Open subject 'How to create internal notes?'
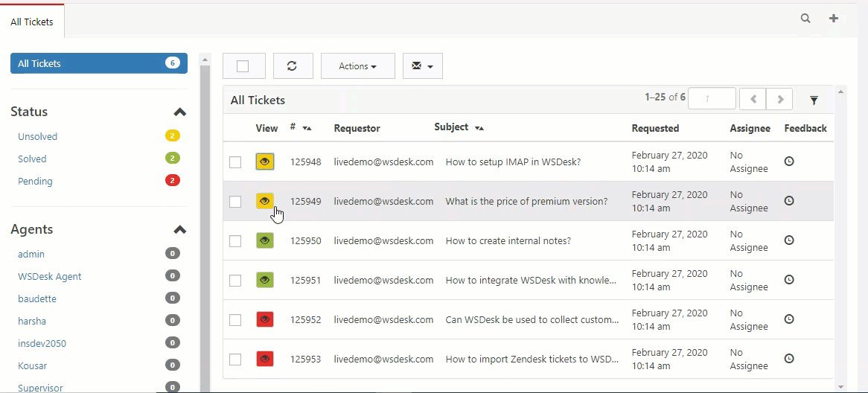Viewport: 868px width, 393px height. pos(508,240)
